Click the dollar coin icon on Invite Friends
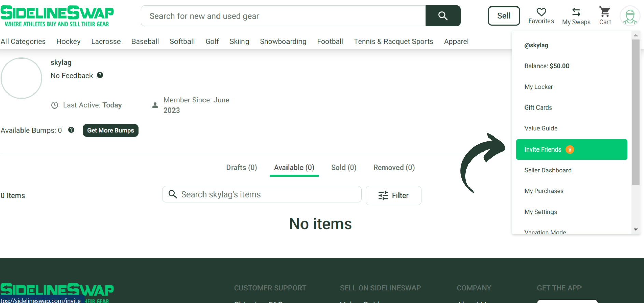 coord(570,149)
